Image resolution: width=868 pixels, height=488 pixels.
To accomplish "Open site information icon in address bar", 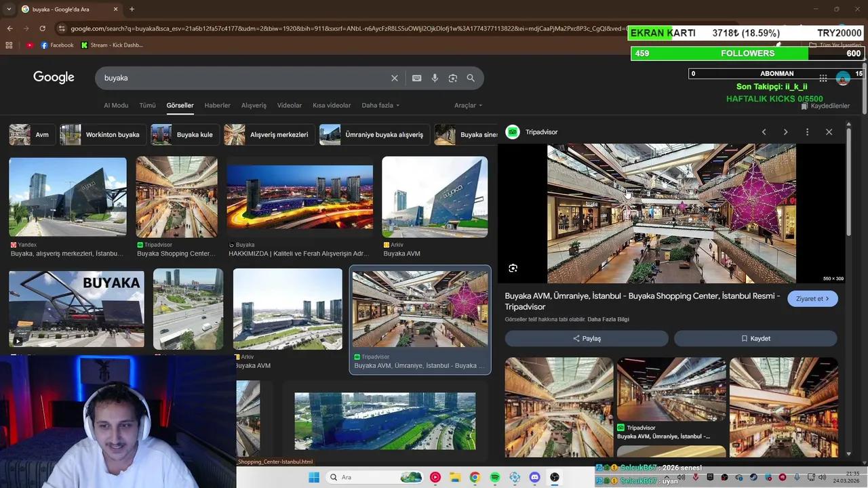I will [62, 28].
